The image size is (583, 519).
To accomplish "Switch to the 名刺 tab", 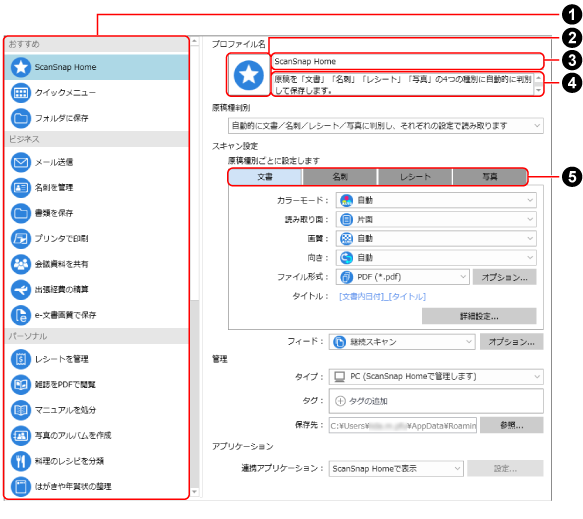I will 340,177.
